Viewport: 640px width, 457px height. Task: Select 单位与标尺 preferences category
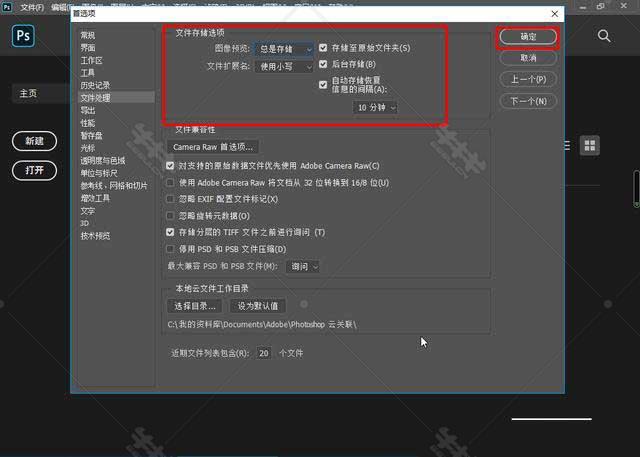point(99,173)
